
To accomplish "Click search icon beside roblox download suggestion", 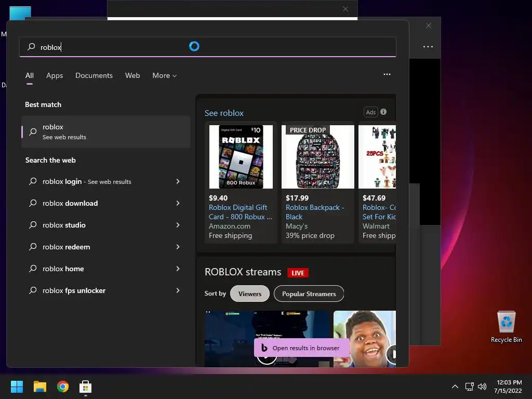I will 33,203.
